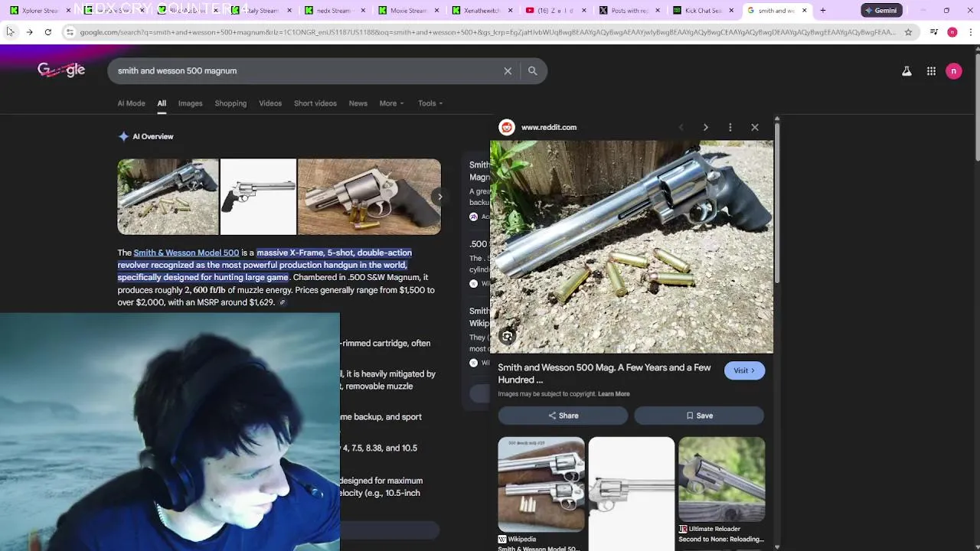Bookmark this page with the star
The image size is (980, 551).
pyautogui.click(x=908, y=32)
